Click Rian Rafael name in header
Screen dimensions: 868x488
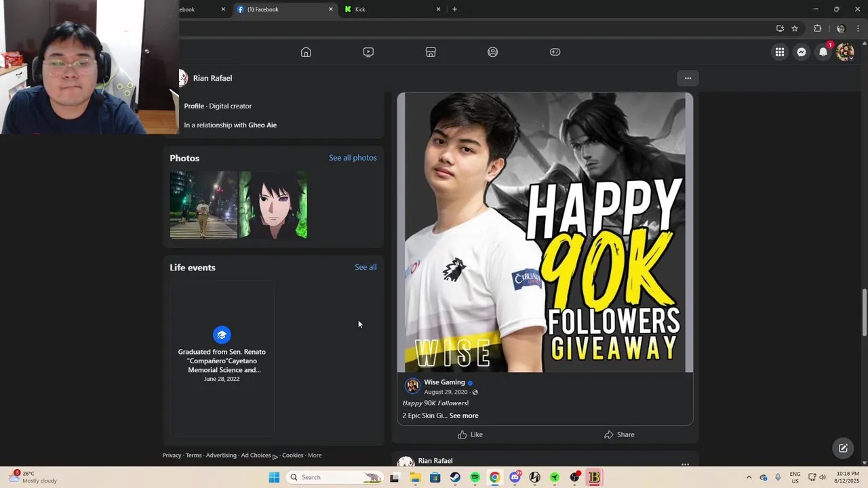point(212,79)
